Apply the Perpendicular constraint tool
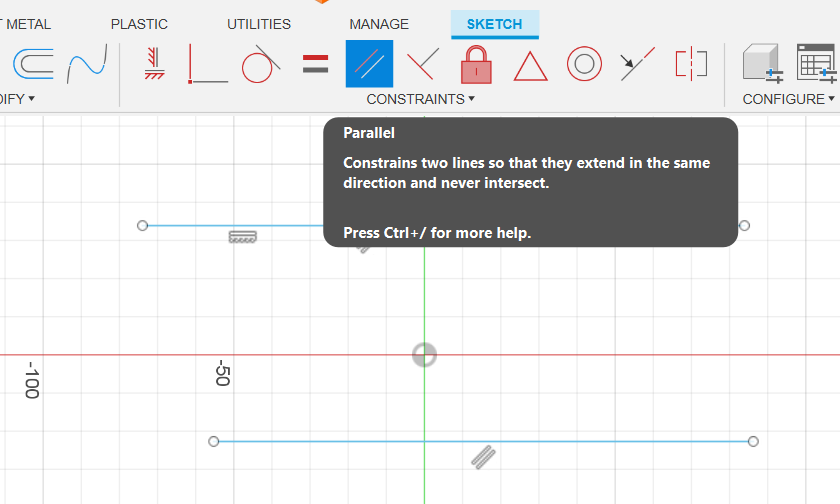The width and height of the screenshot is (840, 504). point(423,64)
